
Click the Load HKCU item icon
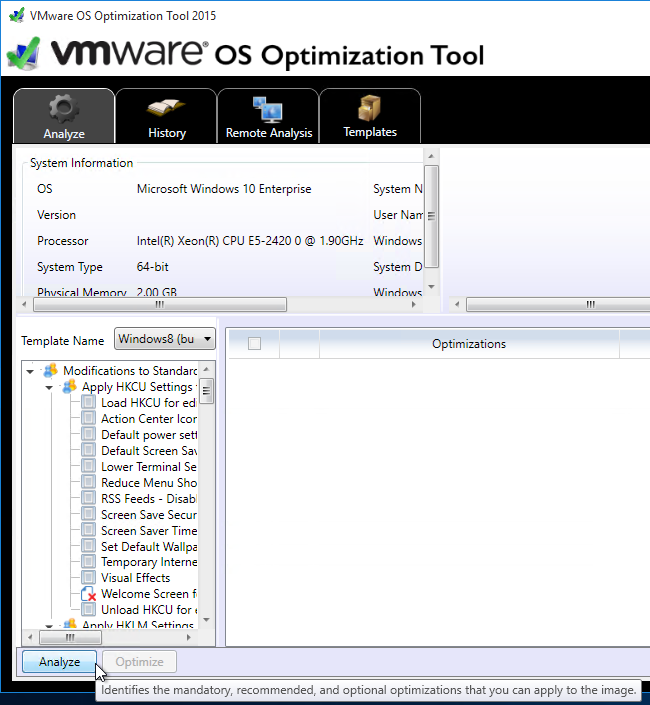(x=89, y=402)
